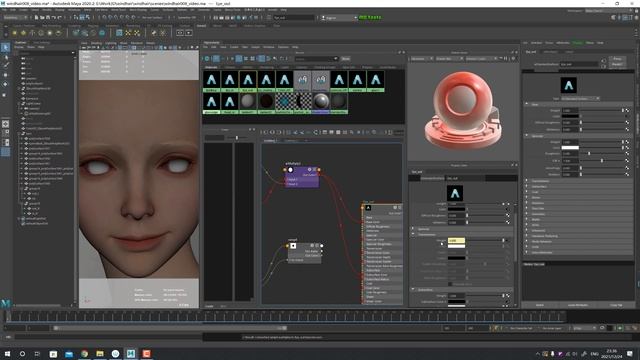The height and width of the screenshot is (360, 640).
Task: Open the Hypershade Create menu
Action: [234, 47]
